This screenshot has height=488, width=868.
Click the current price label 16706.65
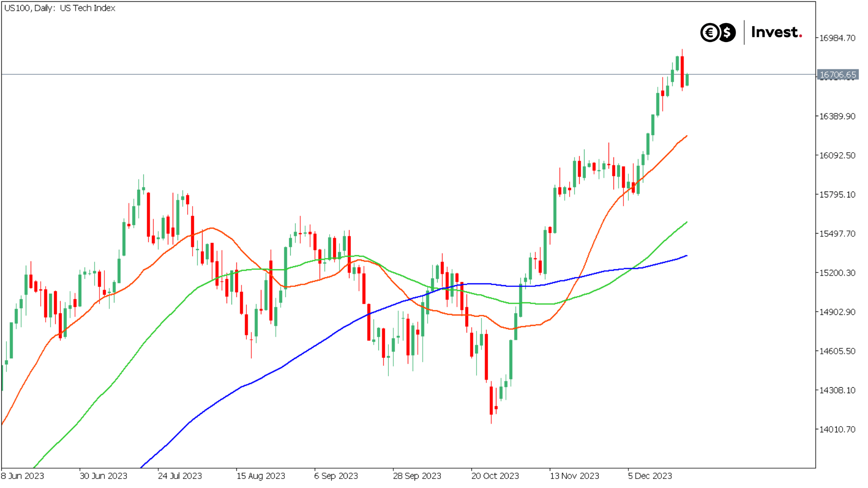(838, 75)
